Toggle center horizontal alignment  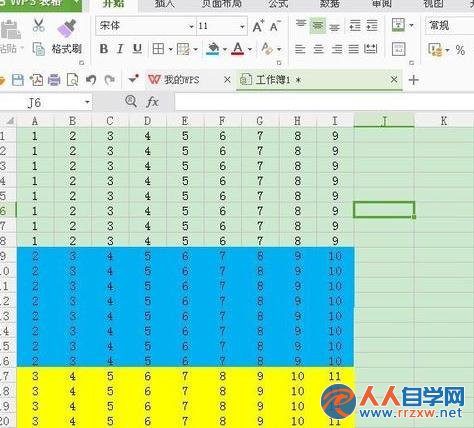[x=318, y=49]
